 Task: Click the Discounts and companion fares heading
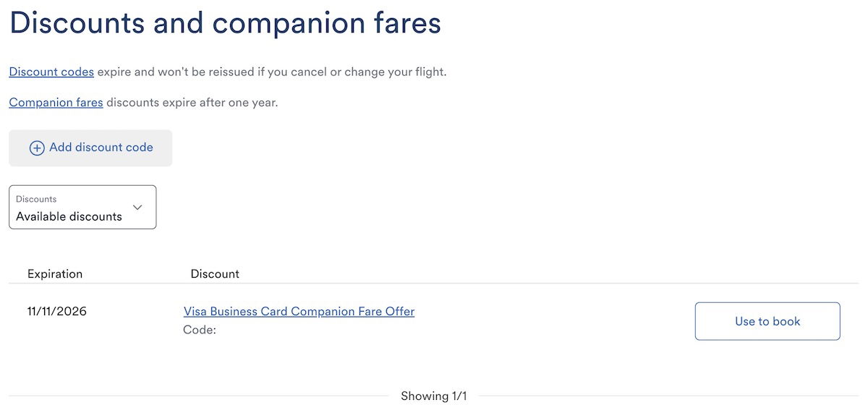(x=225, y=23)
